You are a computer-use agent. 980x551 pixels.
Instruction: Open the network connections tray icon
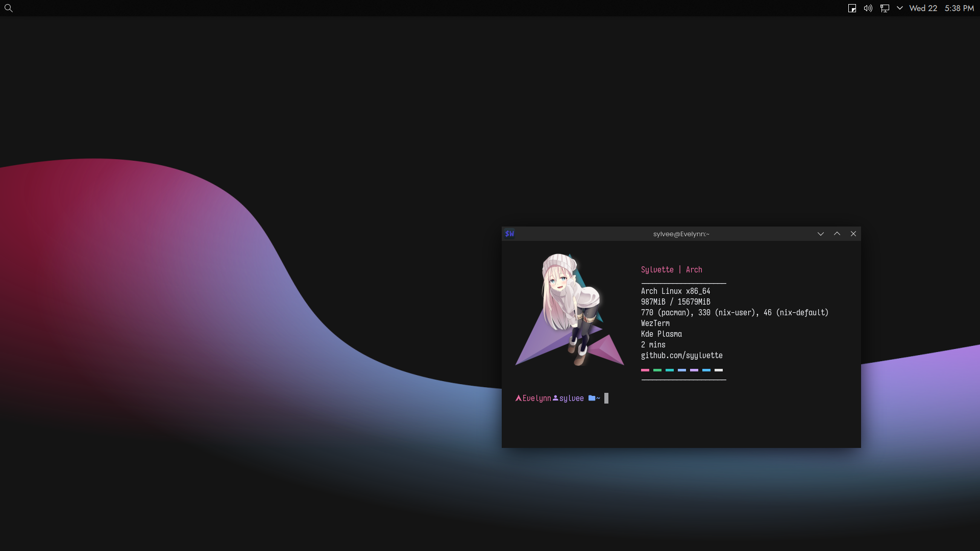coord(885,8)
